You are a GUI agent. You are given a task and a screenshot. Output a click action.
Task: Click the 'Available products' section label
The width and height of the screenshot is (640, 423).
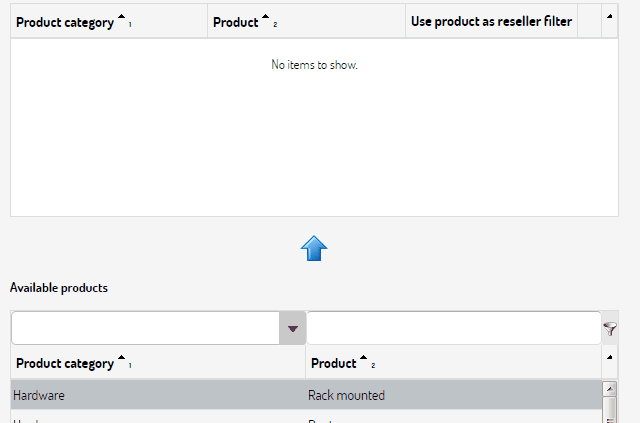[59, 288]
